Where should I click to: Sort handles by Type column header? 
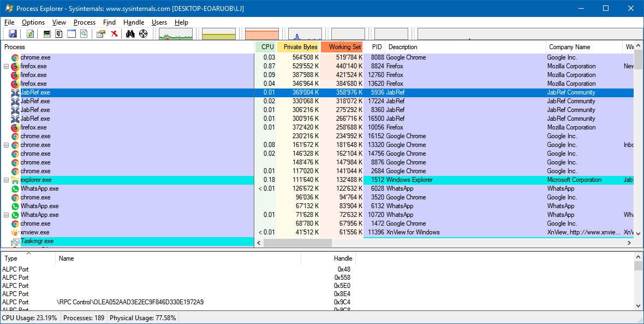pyautogui.click(x=28, y=258)
